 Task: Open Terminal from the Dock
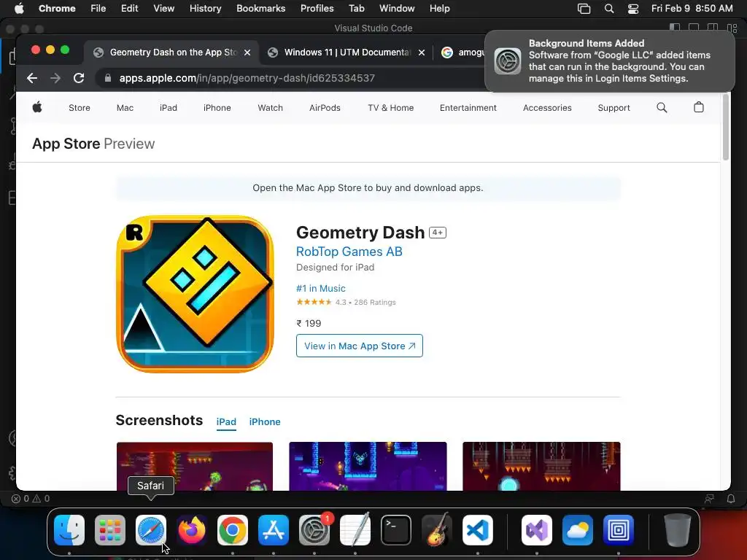[x=396, y=530]
